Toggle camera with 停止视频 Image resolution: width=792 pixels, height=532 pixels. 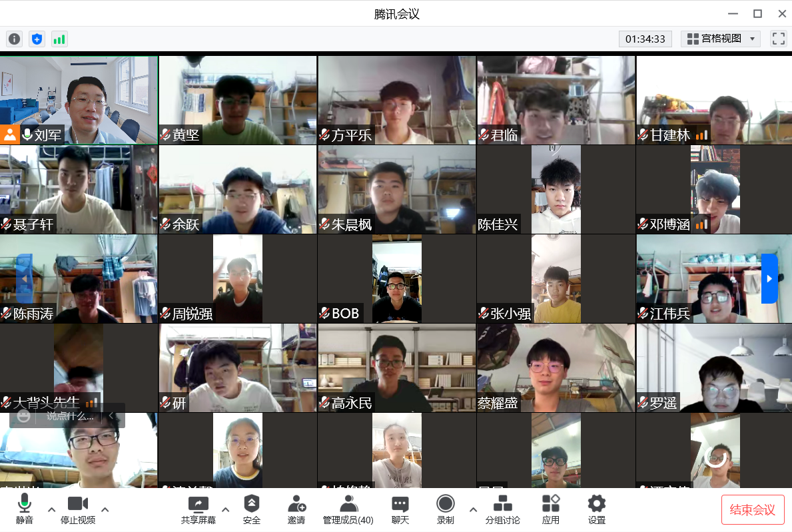78,509
